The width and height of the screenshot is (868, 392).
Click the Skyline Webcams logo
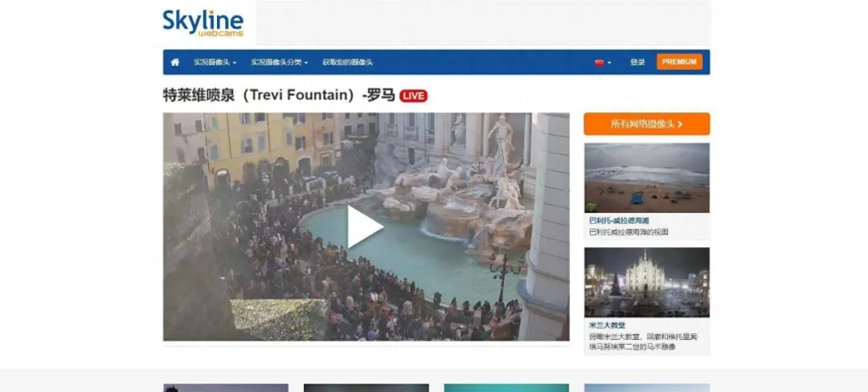coord(203,22)
